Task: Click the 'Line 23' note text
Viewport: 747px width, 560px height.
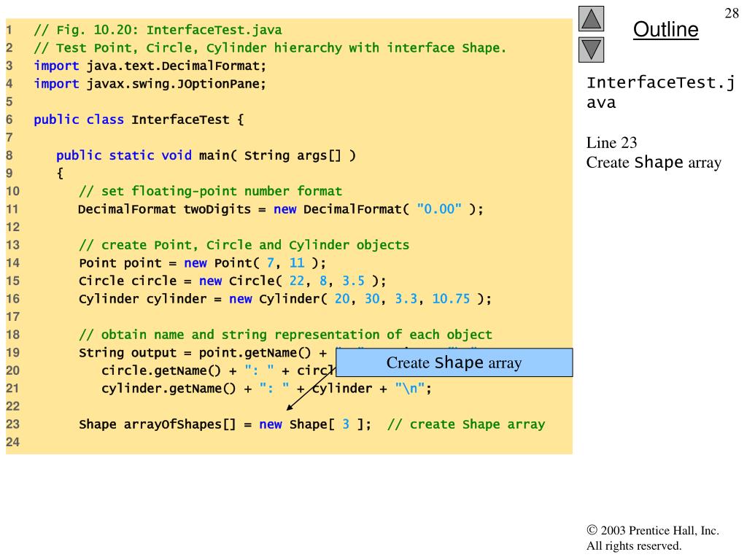Action: 612,143
